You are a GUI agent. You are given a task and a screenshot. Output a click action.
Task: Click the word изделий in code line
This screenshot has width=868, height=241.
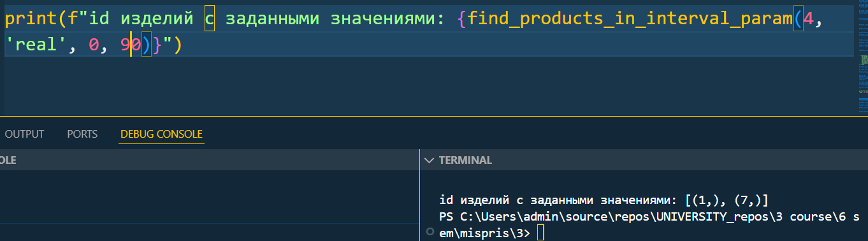point(157,20)
